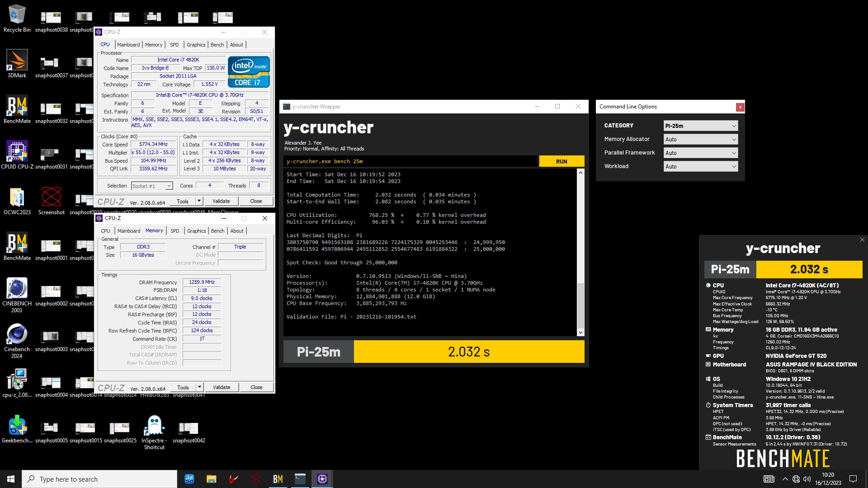
Task: Open File Explorer from the taskbar
Action: (211, 479)
